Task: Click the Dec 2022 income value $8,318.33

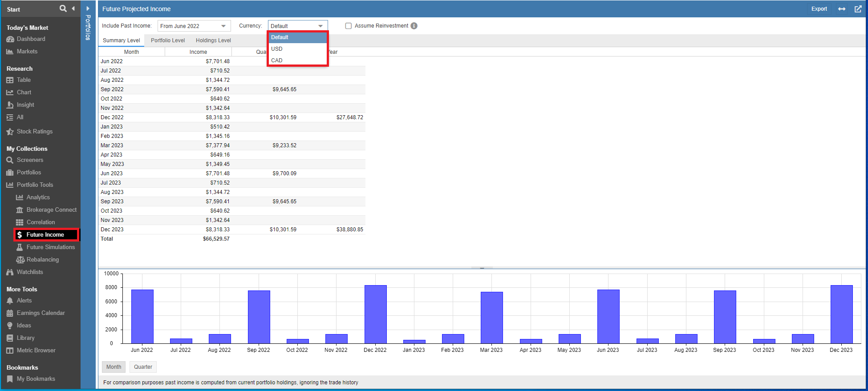Action: click(x=218, y=117)
